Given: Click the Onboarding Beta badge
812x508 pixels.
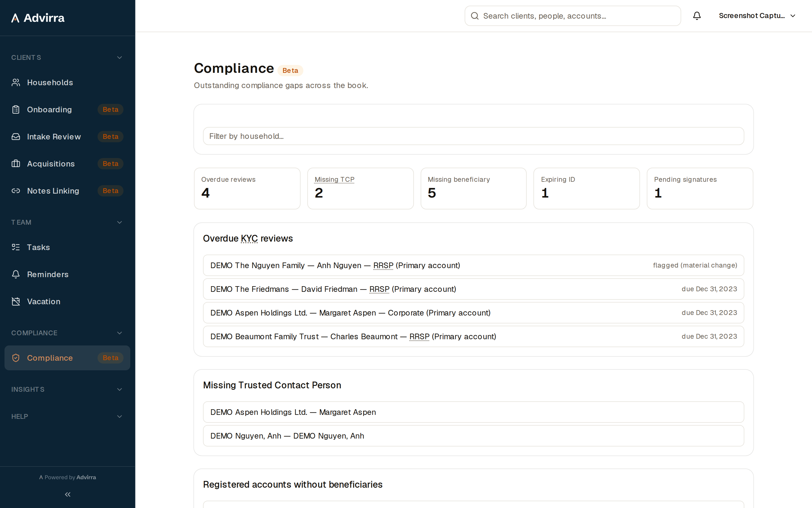Looking at the screenshot, I should pyautogui.click(x=111, y=110).
